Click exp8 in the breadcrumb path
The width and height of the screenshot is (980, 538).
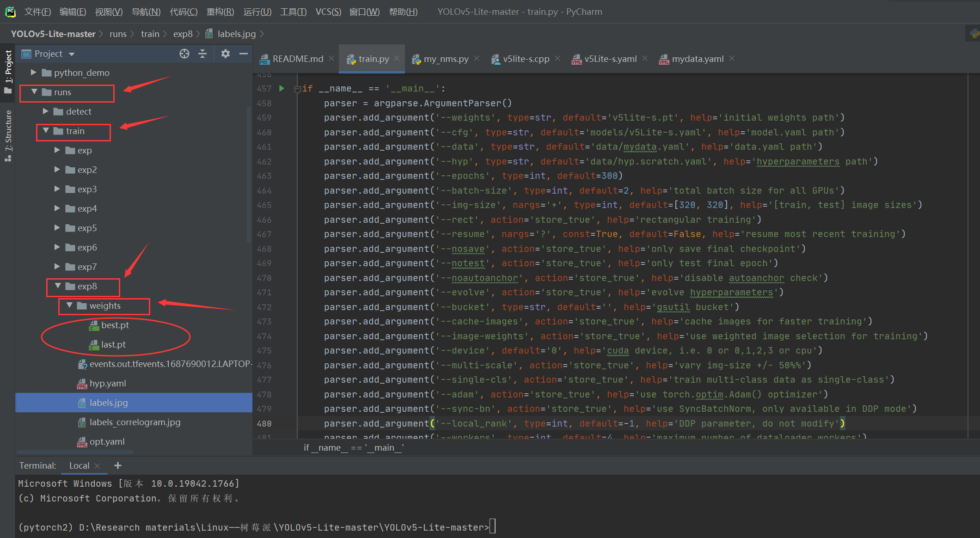click(x=183, y=34)
